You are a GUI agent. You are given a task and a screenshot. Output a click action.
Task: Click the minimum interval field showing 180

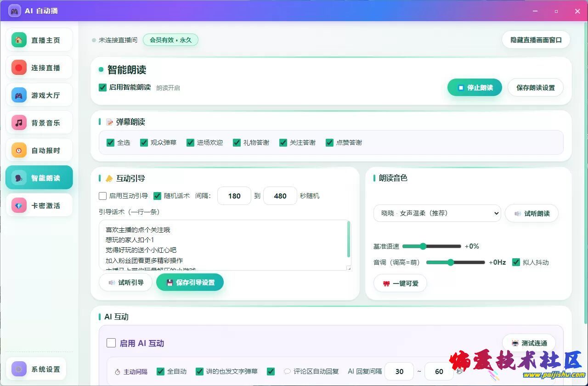pos(234,196)
